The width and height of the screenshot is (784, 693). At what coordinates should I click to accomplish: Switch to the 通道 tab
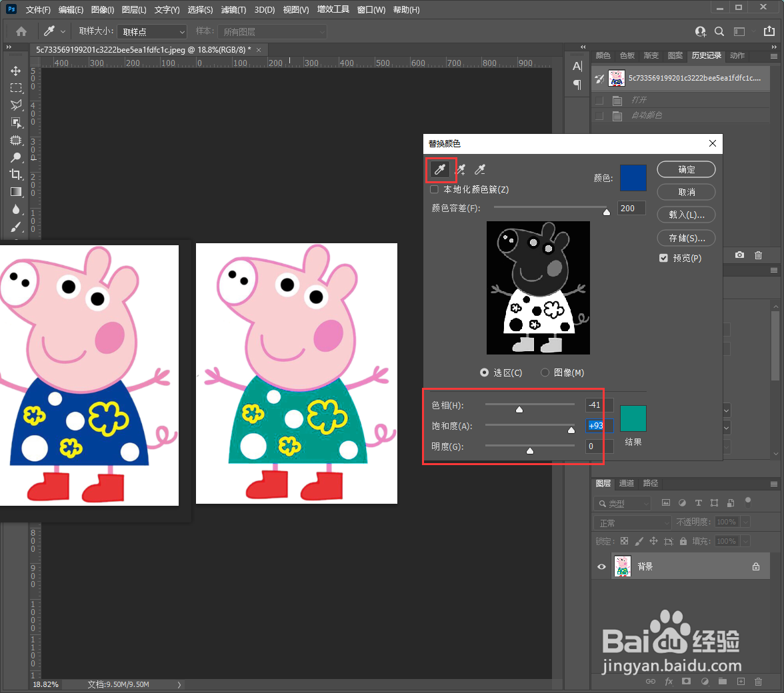coord(627,483)
